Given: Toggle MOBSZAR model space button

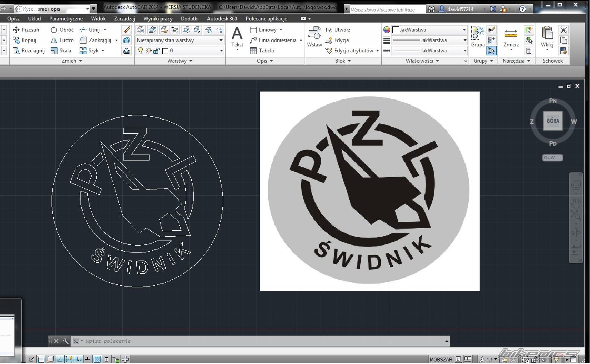Looking at the screenshot, I should (x=441, y=360).
